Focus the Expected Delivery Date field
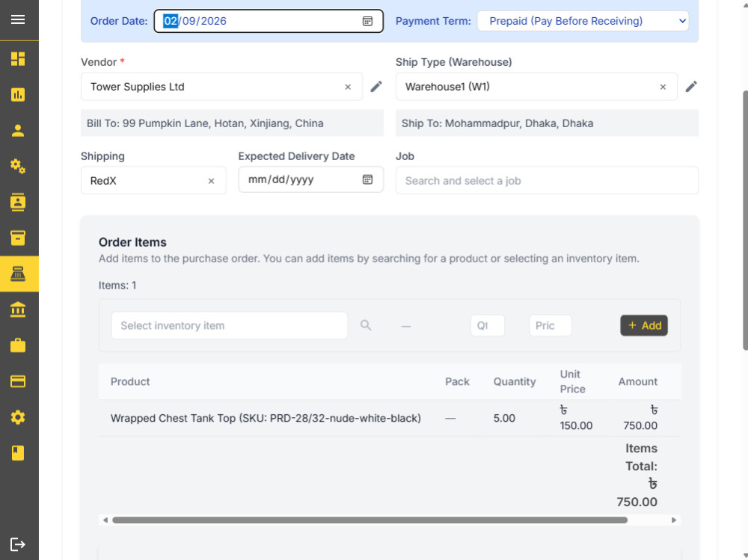Screen dimensions: 748x560 (310, 179)
